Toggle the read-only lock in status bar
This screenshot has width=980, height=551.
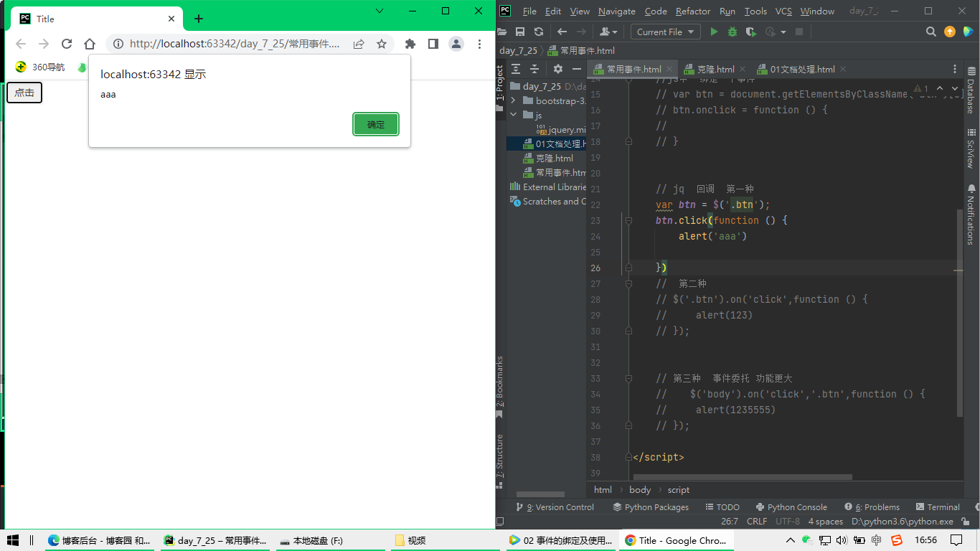click(964, 522)
